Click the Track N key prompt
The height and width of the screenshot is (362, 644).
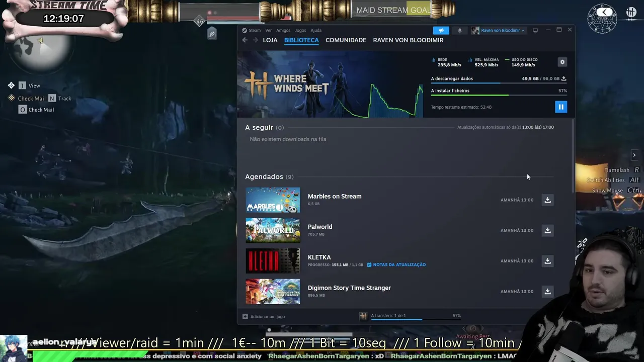click(59, 99)
